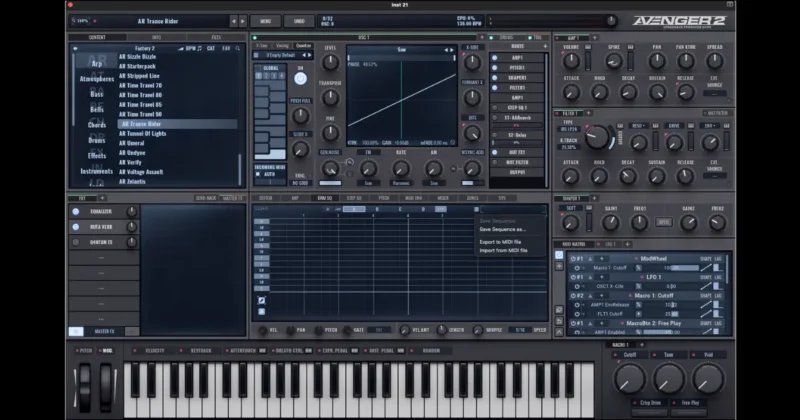Add a new mod matrix tab
This screenshot has width=800, height=420.
[x=628, y=244]
